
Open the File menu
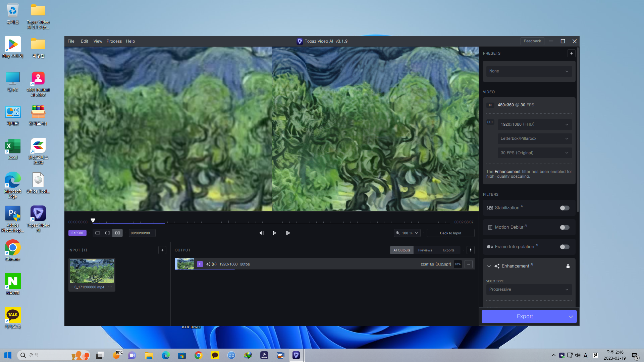coord(71,41)
